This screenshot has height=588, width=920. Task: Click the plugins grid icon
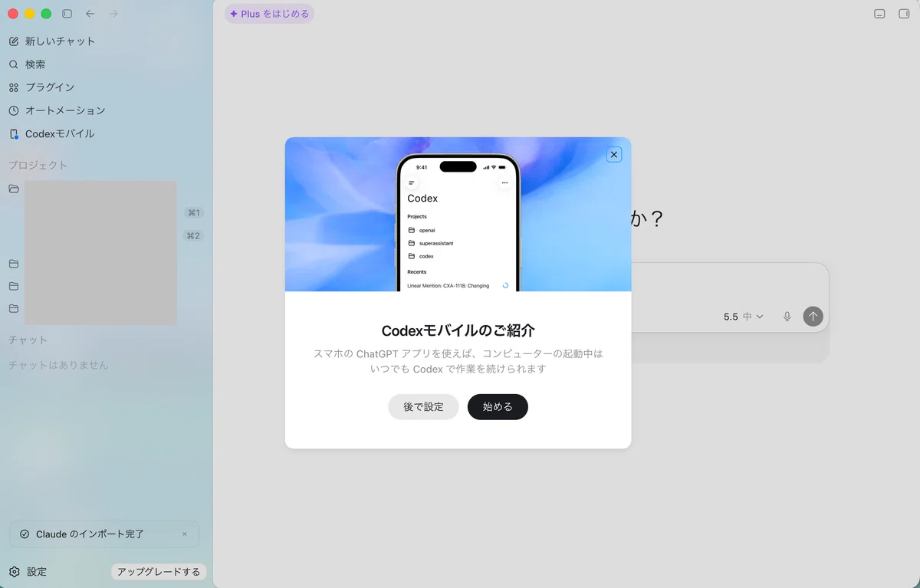pyautogui.click(x=14, y=87)
